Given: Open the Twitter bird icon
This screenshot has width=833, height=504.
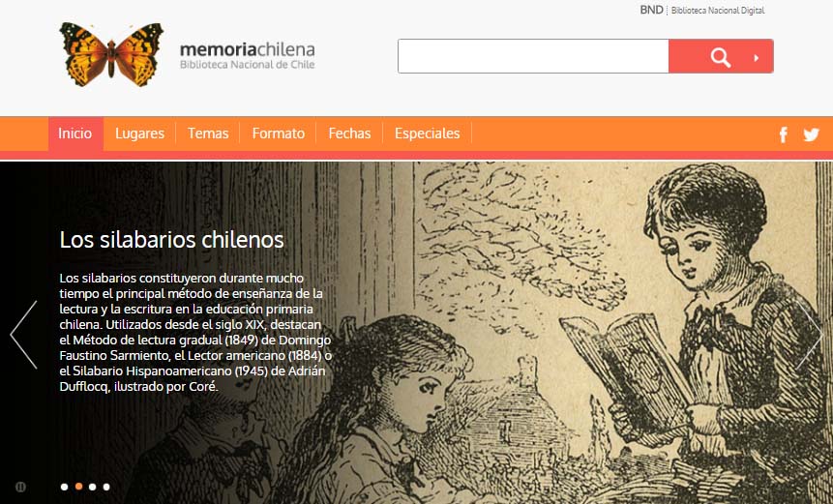Looking at the screenshot, I should [811, 134].
